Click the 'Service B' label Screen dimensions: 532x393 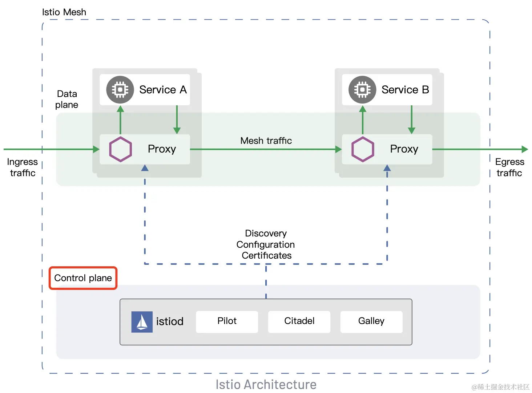click(x=405, y=89)
